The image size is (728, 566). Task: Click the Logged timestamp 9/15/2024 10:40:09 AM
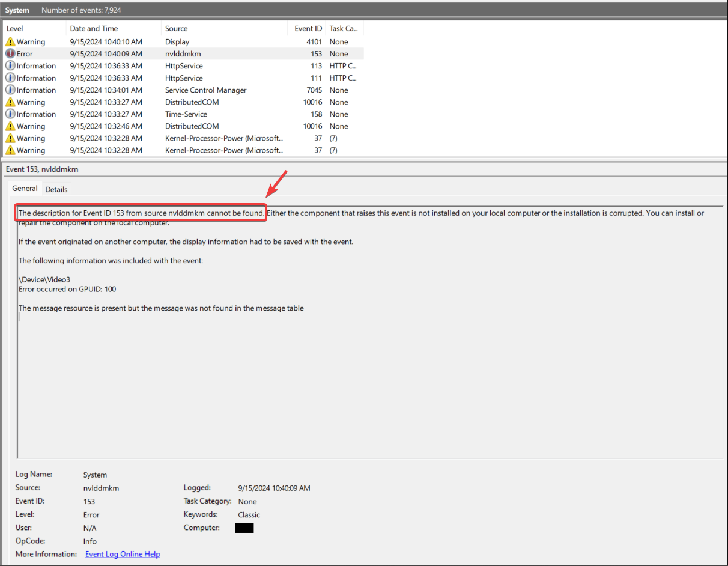pos(274,488)
